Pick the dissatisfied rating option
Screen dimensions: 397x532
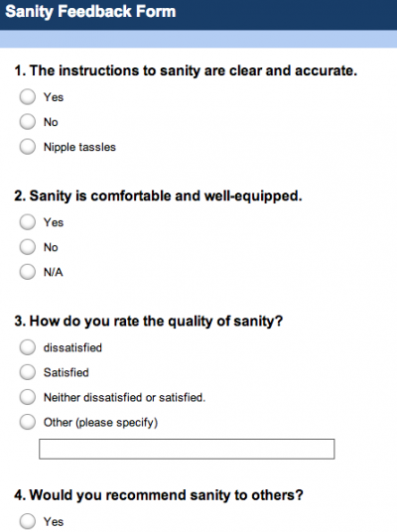(x=28, y=347)
